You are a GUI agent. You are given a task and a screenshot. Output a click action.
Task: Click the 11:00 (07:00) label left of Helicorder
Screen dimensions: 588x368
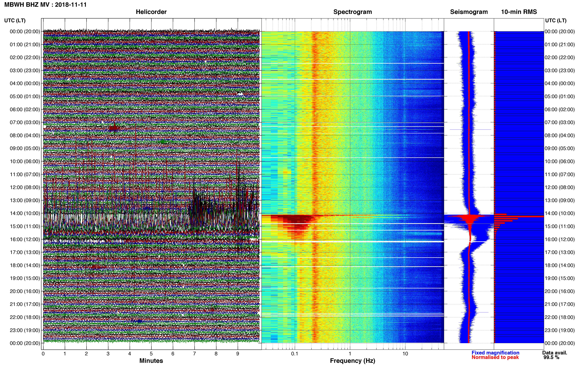25,174
